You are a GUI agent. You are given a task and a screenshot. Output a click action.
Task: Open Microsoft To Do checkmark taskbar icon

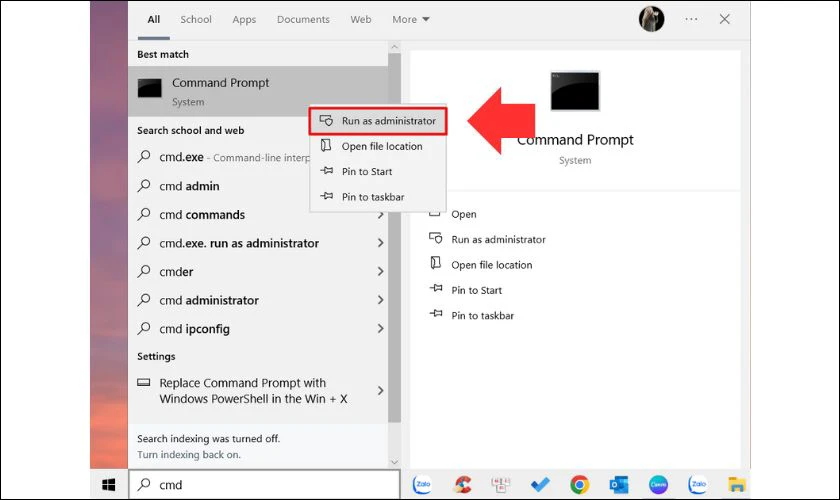[x=540, y=485]
